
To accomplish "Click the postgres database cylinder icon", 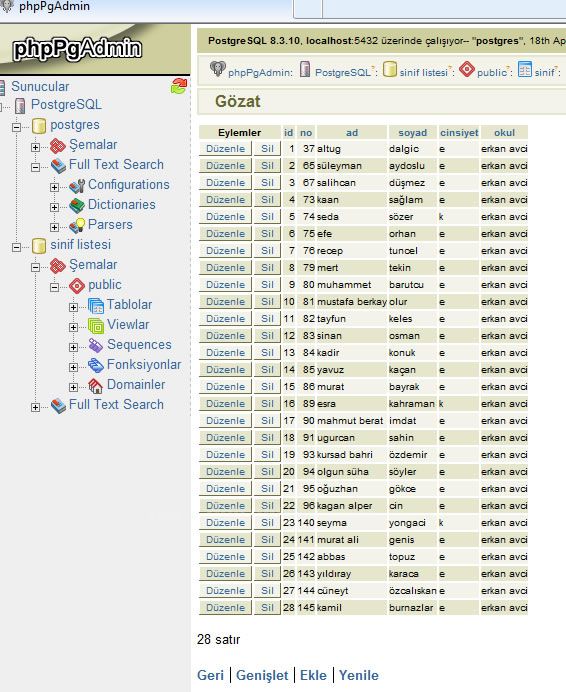I will (39, 126).
